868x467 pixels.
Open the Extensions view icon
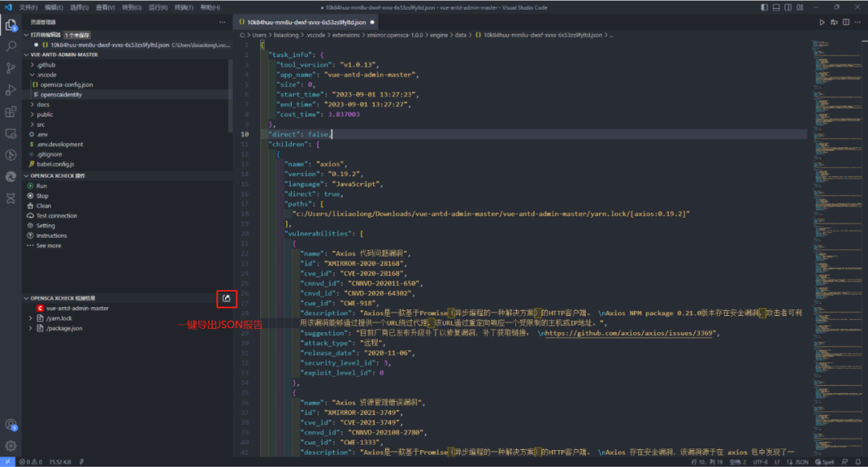coord(10,112)
